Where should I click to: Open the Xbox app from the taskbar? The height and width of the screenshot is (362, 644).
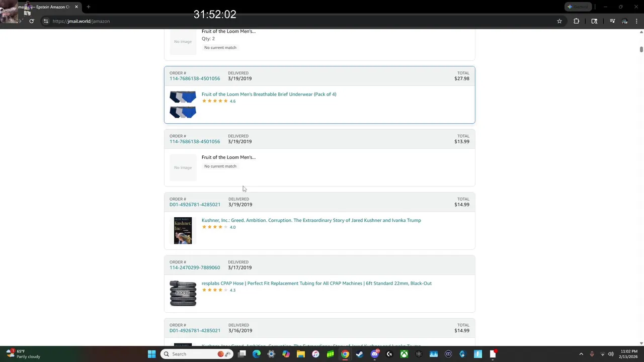pos(404,354)
